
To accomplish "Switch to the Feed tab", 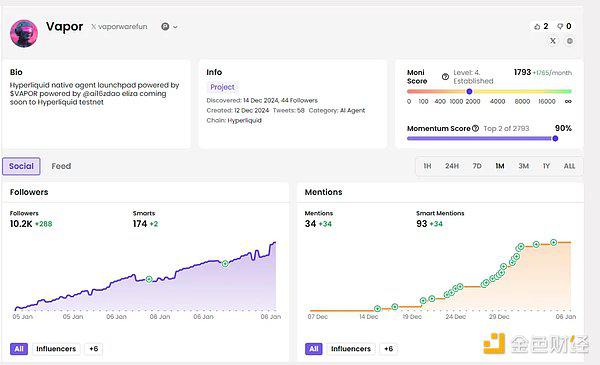I will pos(61,166).
